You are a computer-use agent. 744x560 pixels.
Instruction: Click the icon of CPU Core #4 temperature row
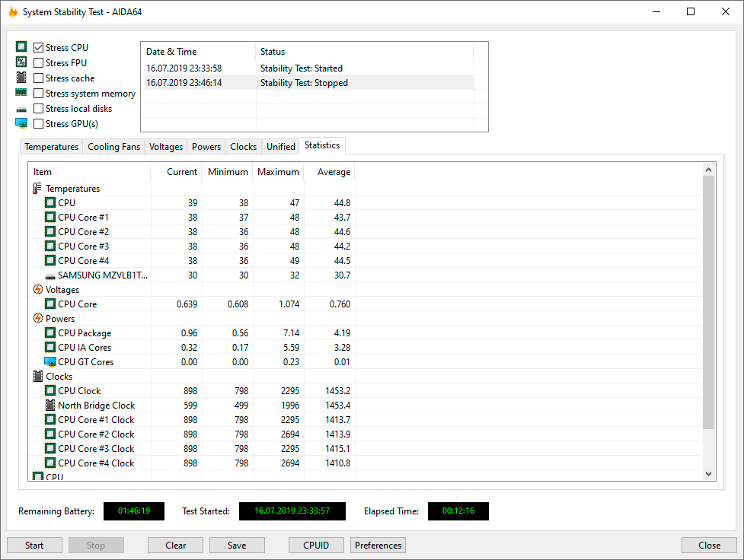coord(50,260)
